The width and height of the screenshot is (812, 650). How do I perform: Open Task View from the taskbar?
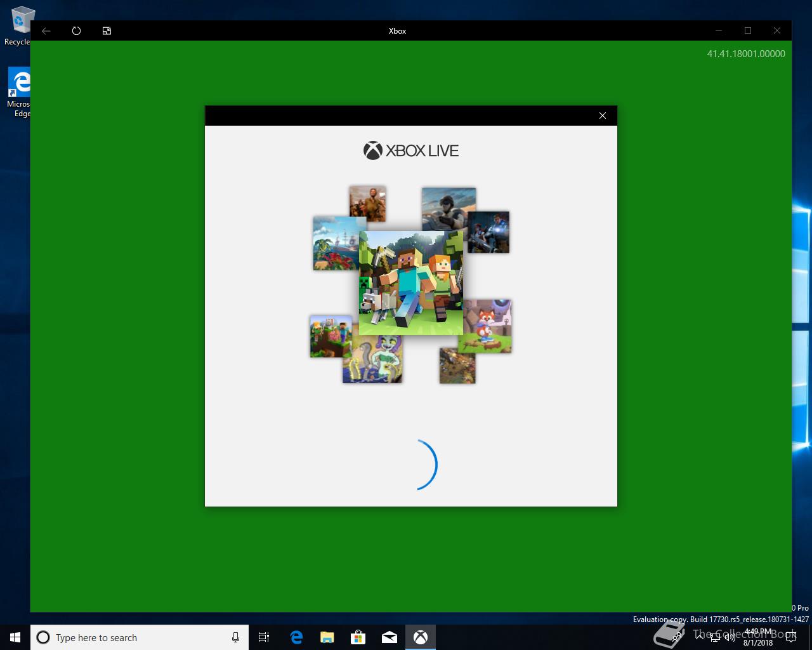[x=264, y=637]
